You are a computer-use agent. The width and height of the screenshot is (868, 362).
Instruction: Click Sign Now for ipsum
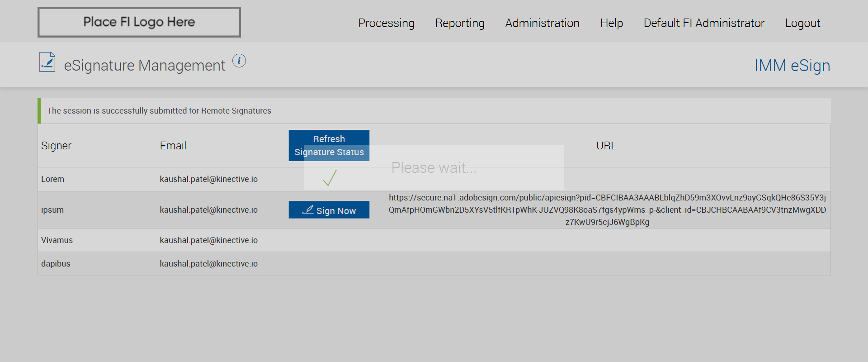click(x=329, y=210)
